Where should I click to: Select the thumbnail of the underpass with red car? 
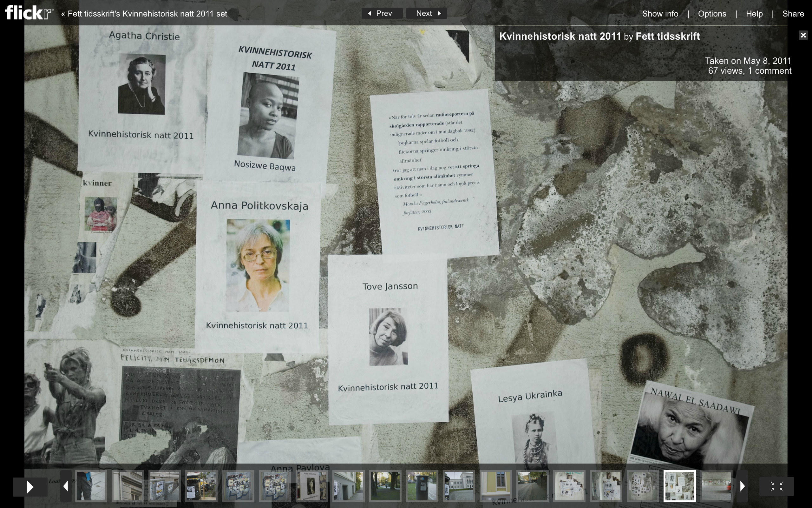click(717, 486)
